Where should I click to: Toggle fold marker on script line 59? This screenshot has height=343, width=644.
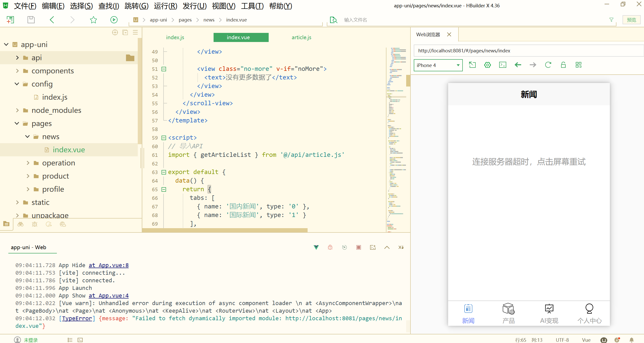[164, 138]
